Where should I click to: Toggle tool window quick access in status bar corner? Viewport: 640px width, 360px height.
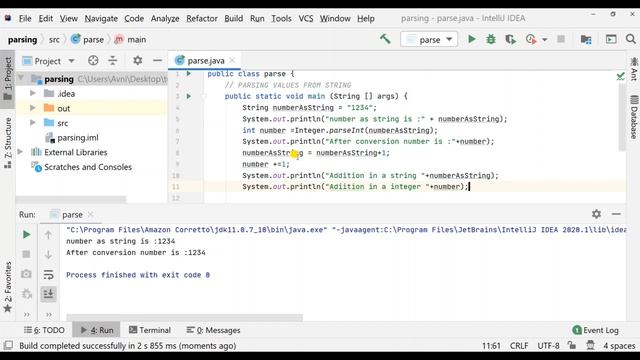(8, 345)
